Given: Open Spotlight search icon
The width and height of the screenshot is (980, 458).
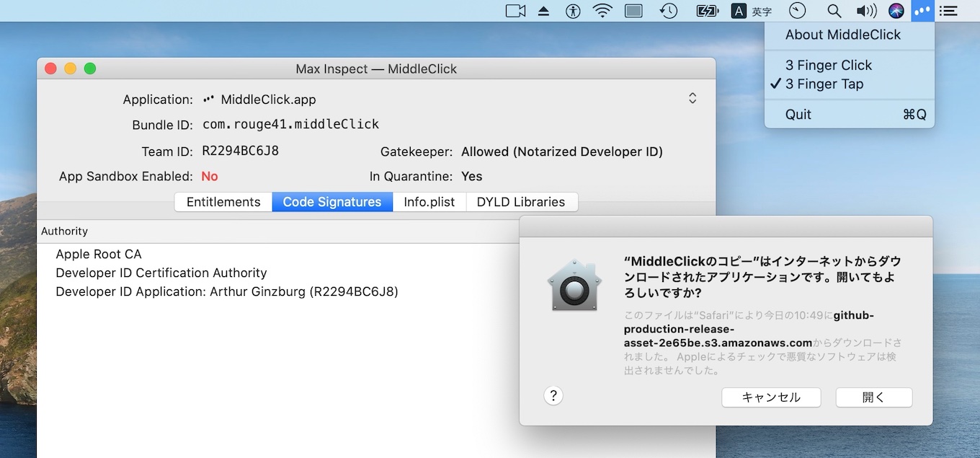Looking at the screenshot, I should [x=834, y=11].
